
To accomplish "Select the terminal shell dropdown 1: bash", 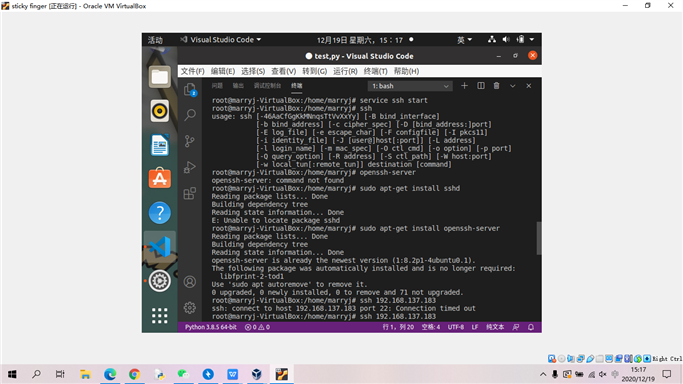I will pyautogui.click(x=410, y=86).
